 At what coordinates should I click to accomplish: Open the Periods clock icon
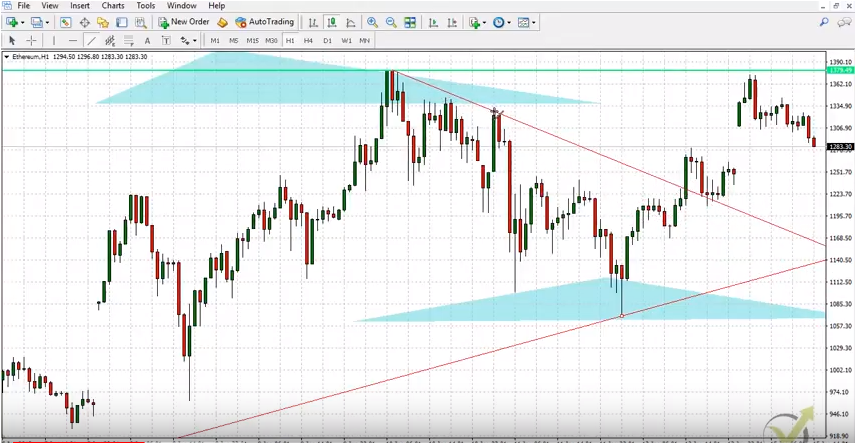[498, 22]
